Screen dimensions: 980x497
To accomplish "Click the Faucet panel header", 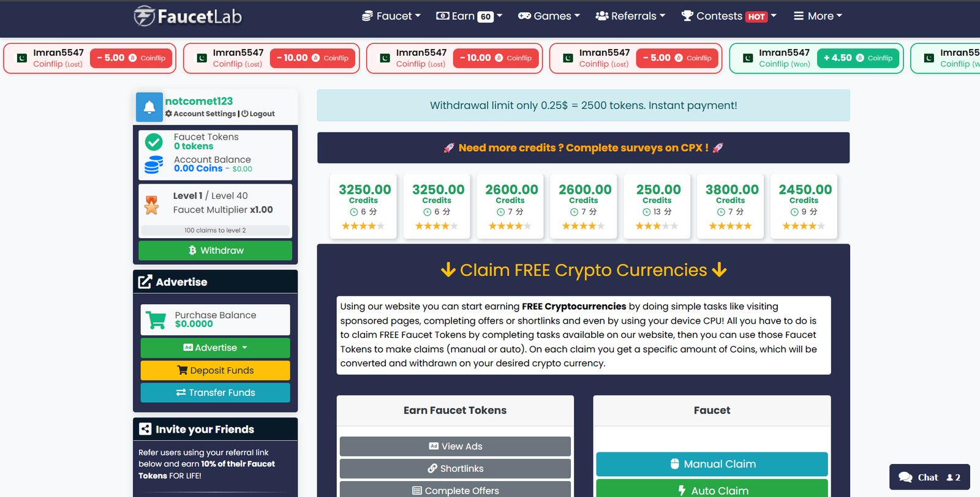I will pyautogui.click(x=712, y=410).
